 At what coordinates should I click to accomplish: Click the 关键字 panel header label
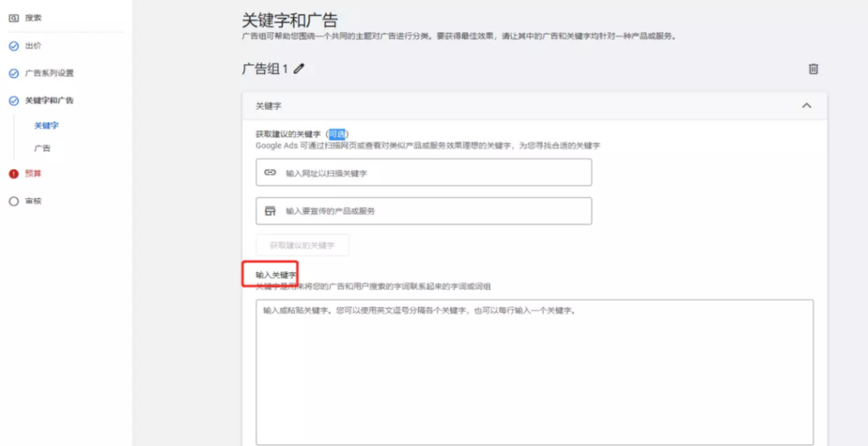point(268,106)
